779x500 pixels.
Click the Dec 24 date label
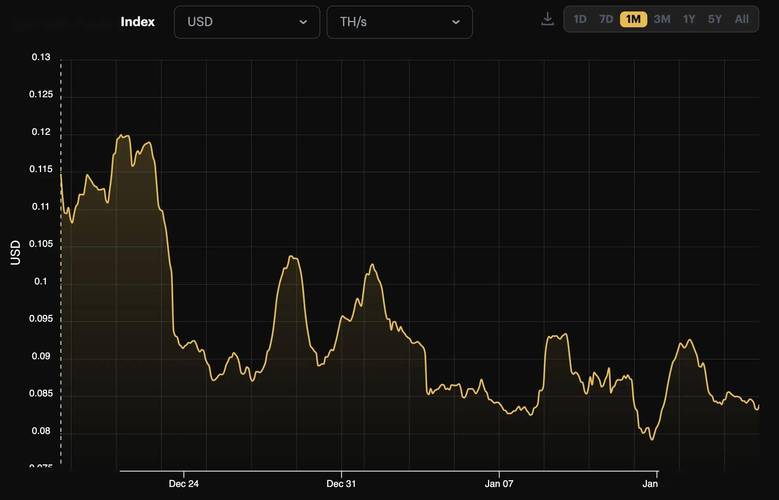coord(184,484)
